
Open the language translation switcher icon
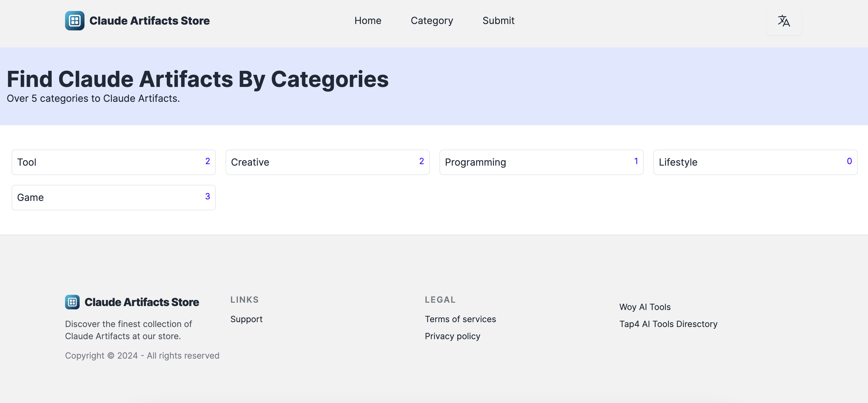pos(784,21)
